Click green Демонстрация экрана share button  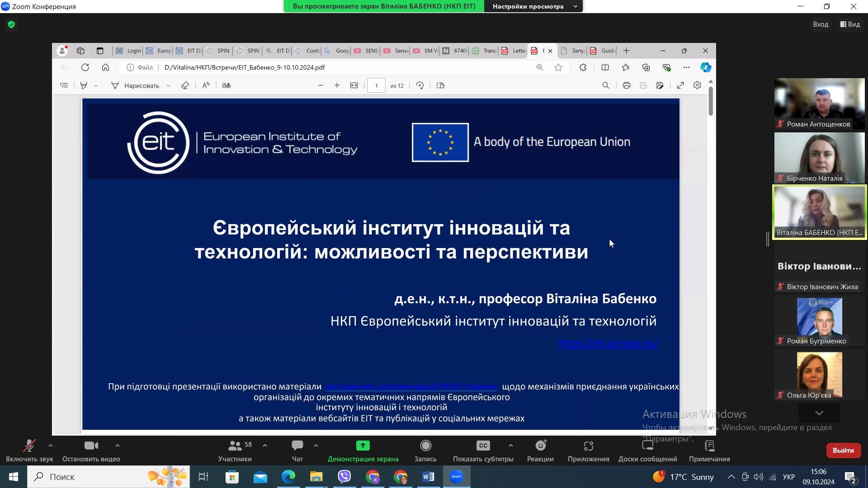(x=363, y=446)
